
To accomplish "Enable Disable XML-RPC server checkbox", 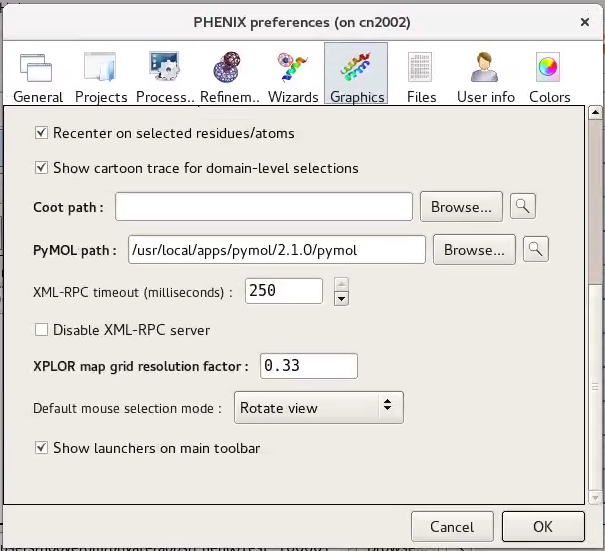I will (42, 329).
